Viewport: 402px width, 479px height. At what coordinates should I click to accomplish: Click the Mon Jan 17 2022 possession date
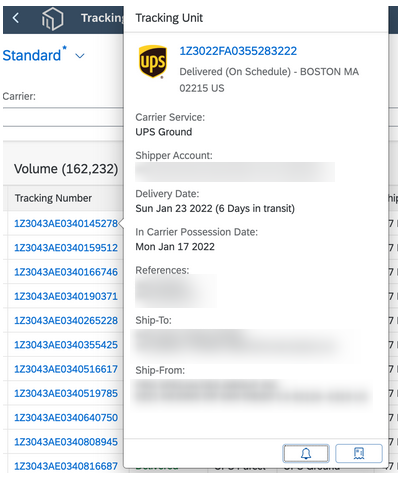pyautogui.click(x=175, y=247)
